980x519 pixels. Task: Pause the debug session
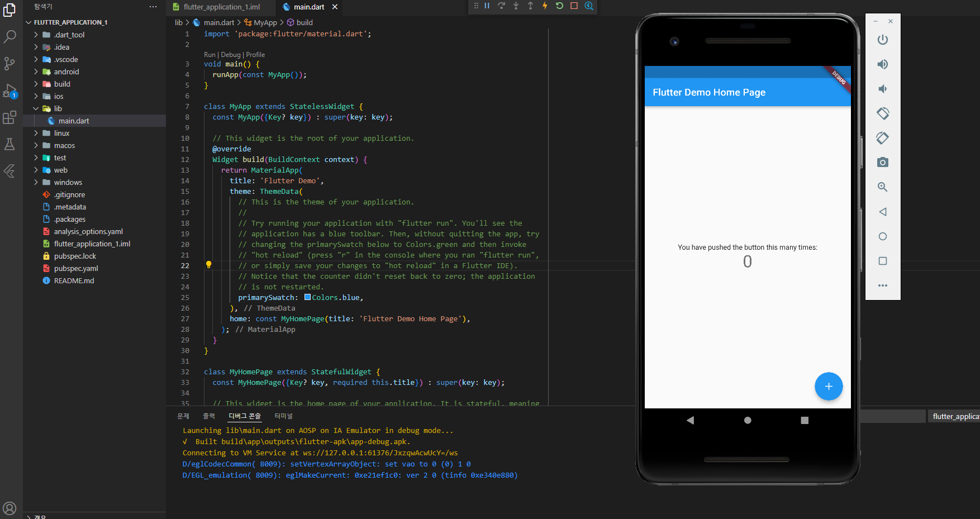(x=487, y=6)
